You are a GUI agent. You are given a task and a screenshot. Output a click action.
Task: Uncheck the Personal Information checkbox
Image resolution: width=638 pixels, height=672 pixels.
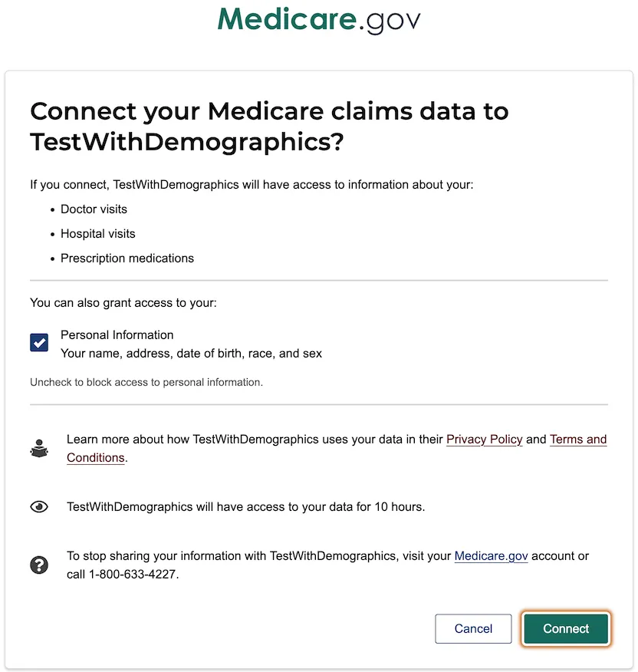39,342
